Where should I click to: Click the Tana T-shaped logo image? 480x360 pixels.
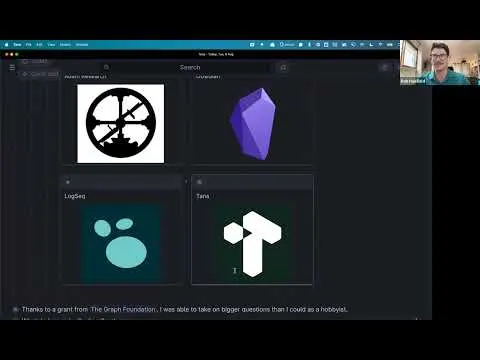[252, 244]
